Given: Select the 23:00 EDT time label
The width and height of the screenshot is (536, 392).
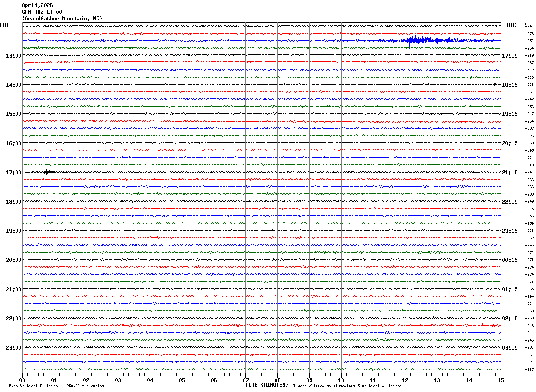Looking at the screenshot, I should pyautogui.click(x=13, y=347).
